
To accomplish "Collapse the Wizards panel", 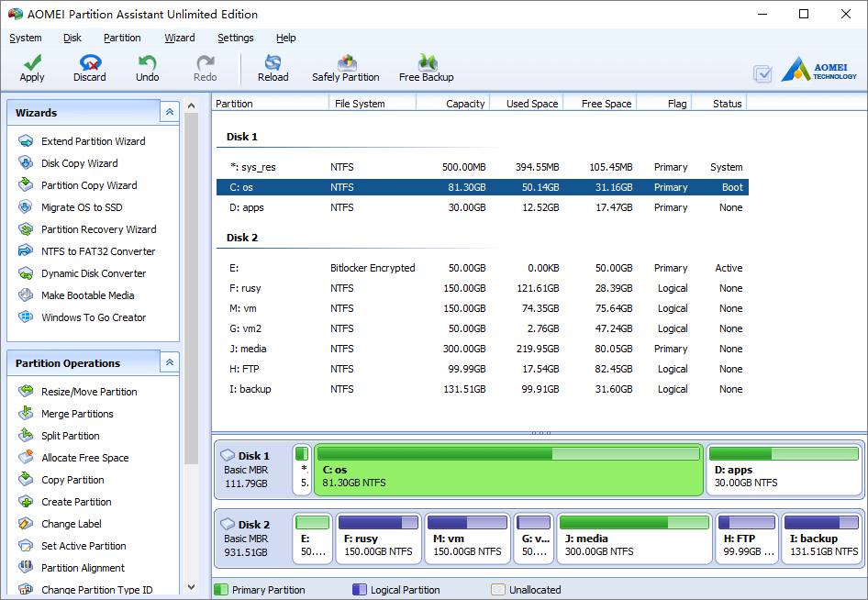I will point(170,112).
